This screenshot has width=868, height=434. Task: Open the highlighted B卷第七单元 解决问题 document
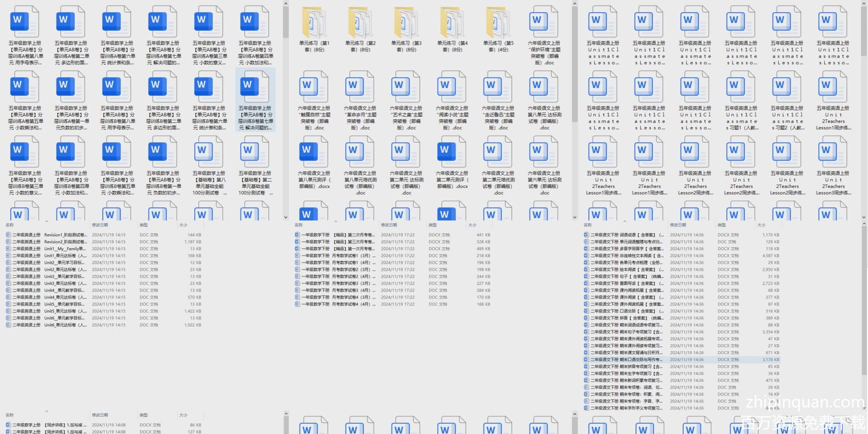[x=255, y=88]
